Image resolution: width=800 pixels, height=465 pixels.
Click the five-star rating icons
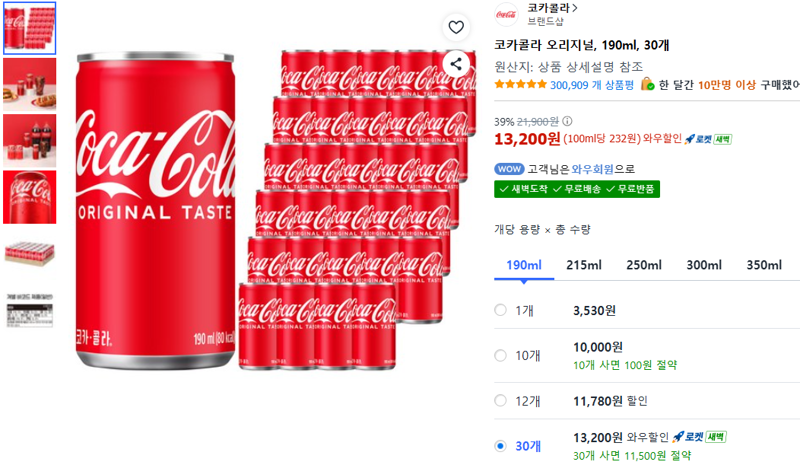click(x=520, y=85)
